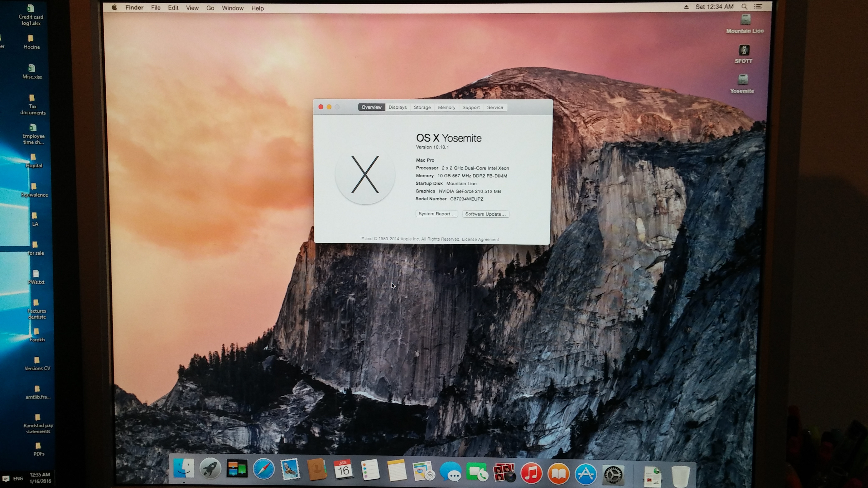Viewport: 868px width, 488px height.
Task: Click the System Report button
Action: point(436,214)
